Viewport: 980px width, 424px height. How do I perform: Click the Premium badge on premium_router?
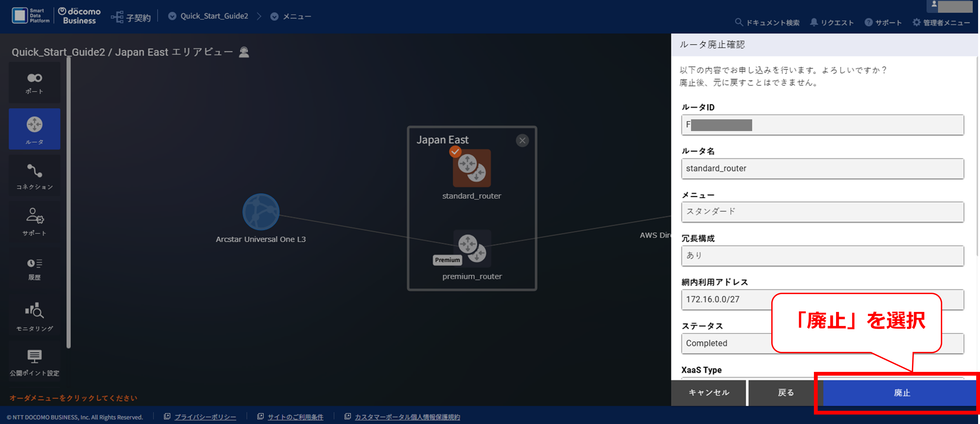pos(447,260)
